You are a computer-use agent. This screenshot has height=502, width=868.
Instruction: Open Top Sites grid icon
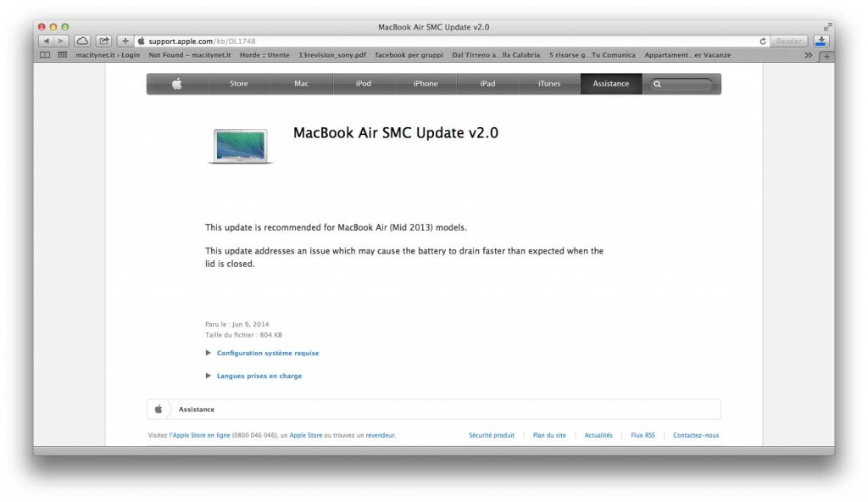click(x=61, y=54)
